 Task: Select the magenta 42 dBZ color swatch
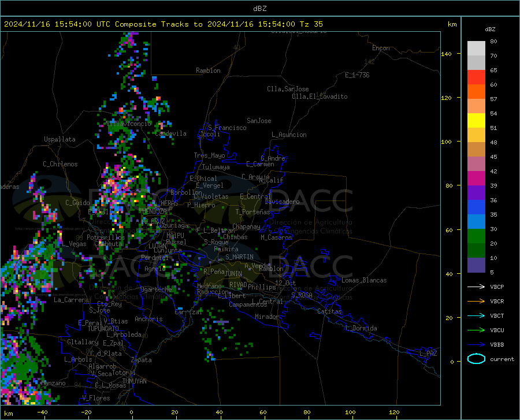[x=476, y=179]
